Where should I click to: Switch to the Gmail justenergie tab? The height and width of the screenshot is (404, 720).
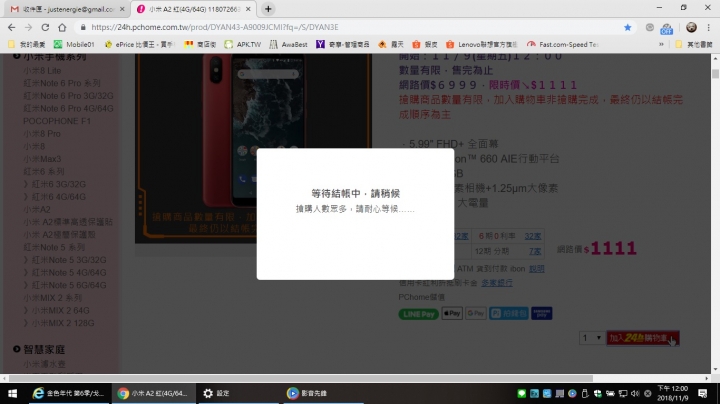pyautogui.click(x=67, y=9)
